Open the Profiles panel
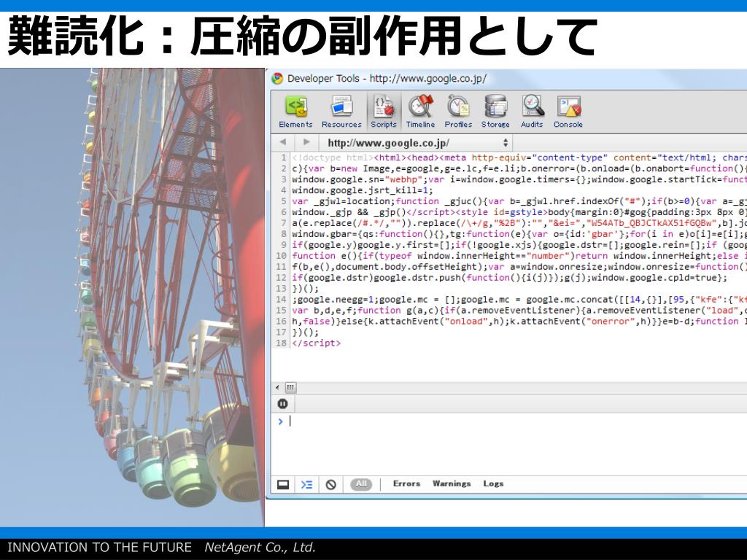747x560 pixels. [x=458, y=112]
